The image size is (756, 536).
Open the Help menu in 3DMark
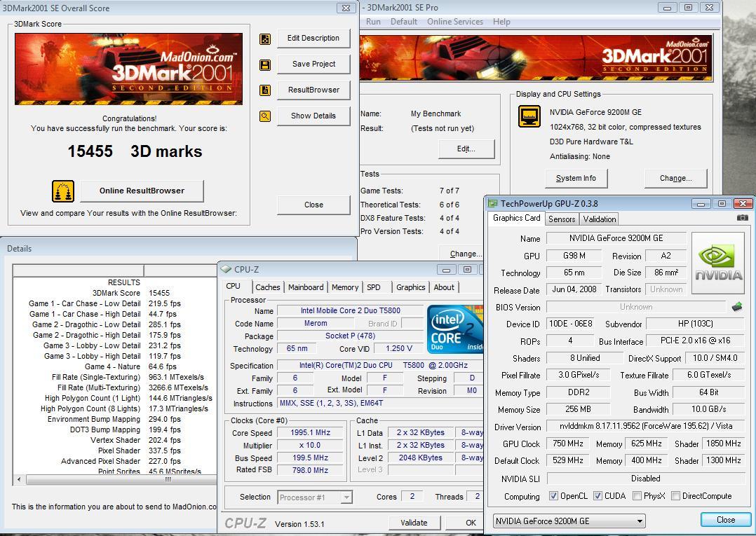coord(501,22)
